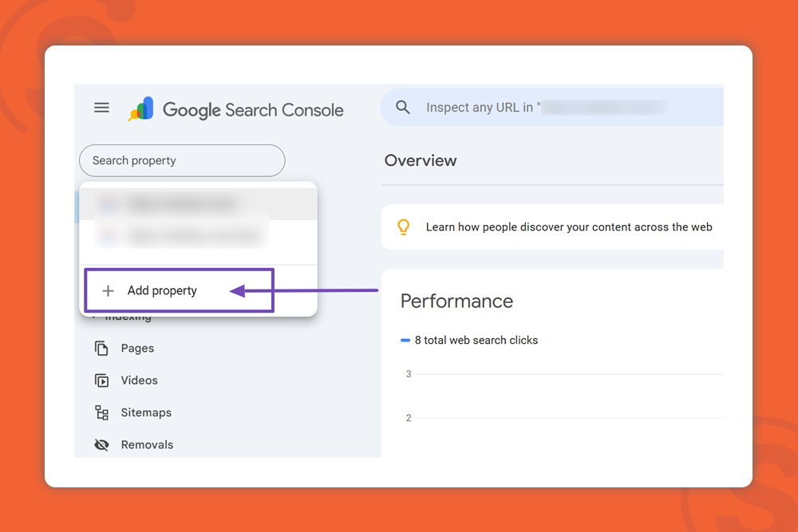Choose the Add property option
The width and height of the screenshot is (798, 532).
(162, 291)
